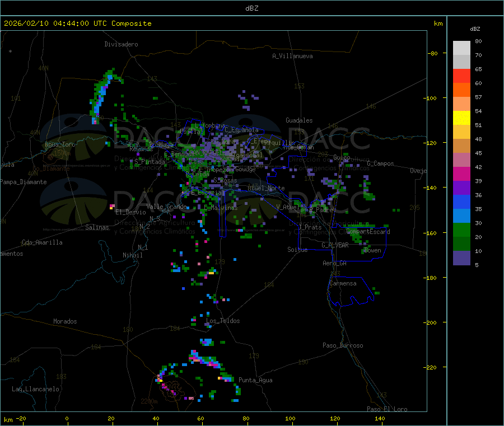The height and width of the screenshot is (426, 504).
Task: Click the 80 dBZ light gray swatch
Action: click(461, 48)
